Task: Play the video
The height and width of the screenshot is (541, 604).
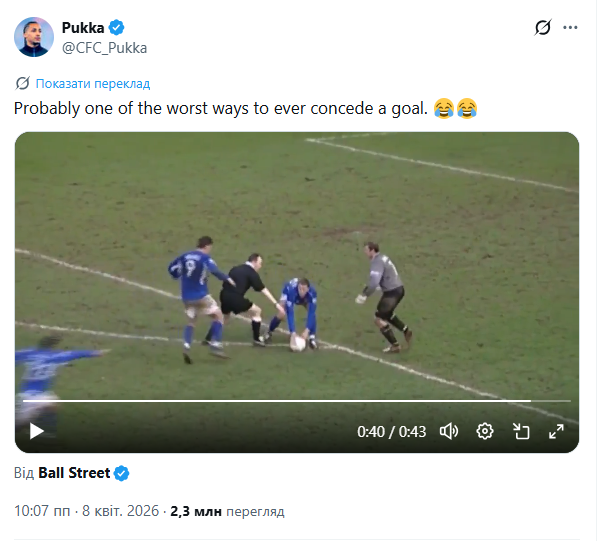Action: (37, 431)
